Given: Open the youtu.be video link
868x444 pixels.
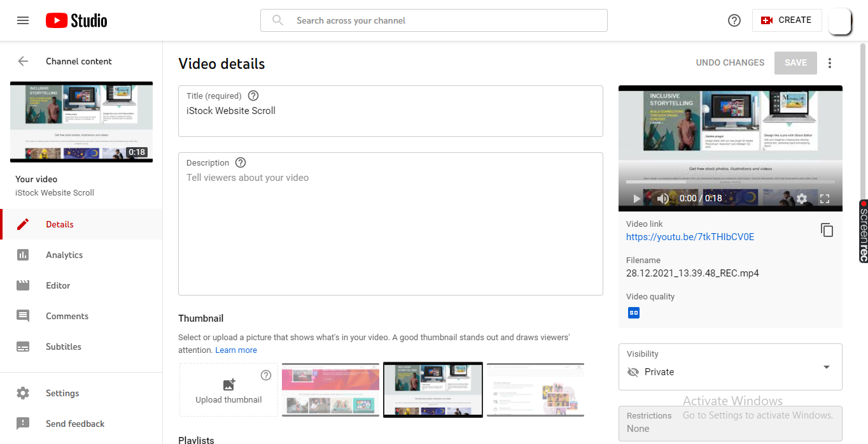Looking at the screenshot, I should (690, 237).
